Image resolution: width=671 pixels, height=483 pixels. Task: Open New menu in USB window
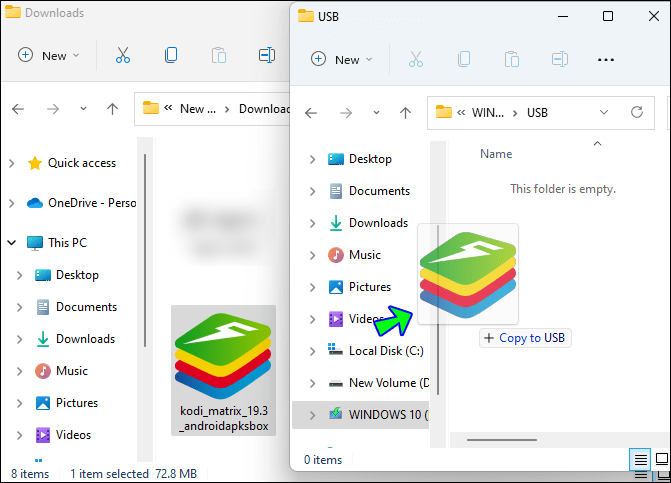pyautogui.click(x=341, y=59)
